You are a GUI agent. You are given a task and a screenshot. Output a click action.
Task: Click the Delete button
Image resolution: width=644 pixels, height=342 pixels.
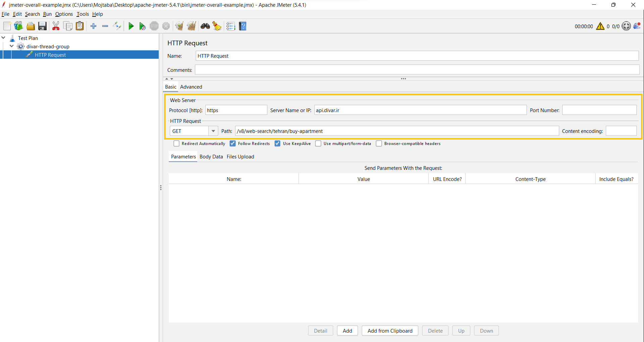(x=435, y=331)
